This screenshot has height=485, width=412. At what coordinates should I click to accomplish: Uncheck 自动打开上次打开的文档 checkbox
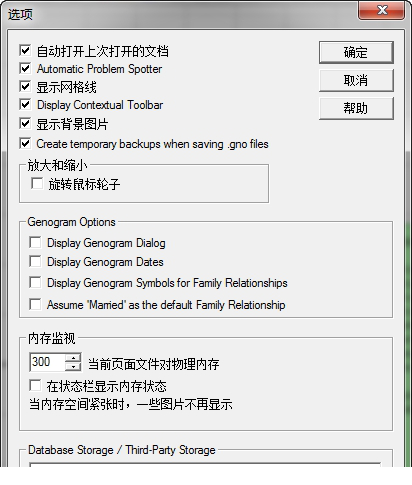click(25, 51)
